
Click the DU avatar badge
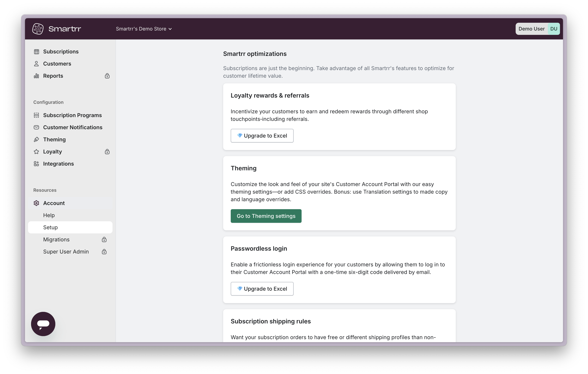[x=554, y=29]
